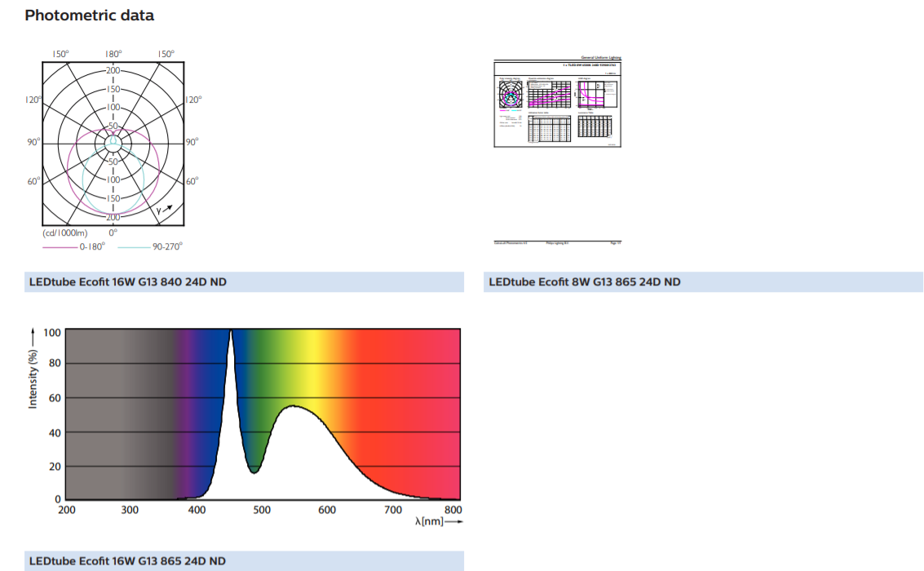924x571 pixels.
Task: Click "300" on the wavelength axis
Action: coord(130,511)
